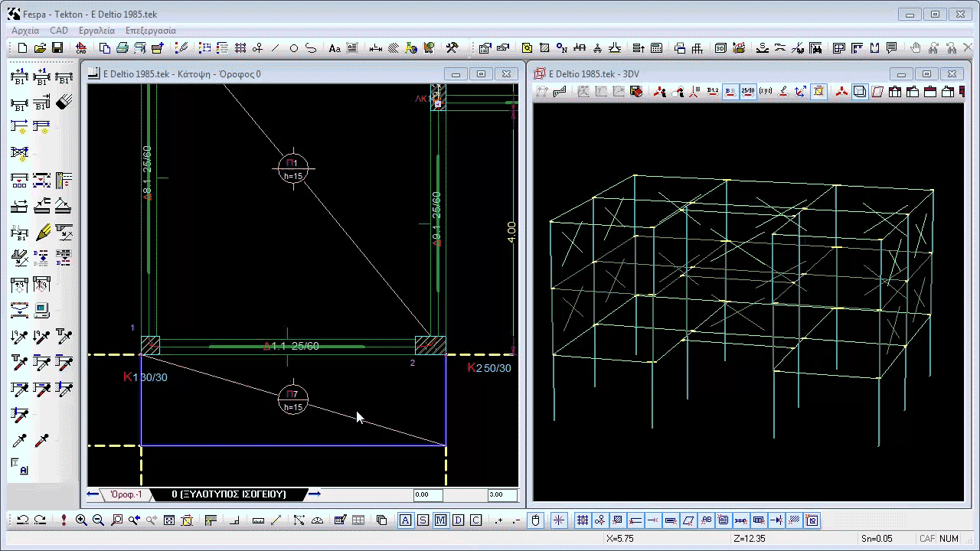Select the line drawing tool

click(276, 48)
